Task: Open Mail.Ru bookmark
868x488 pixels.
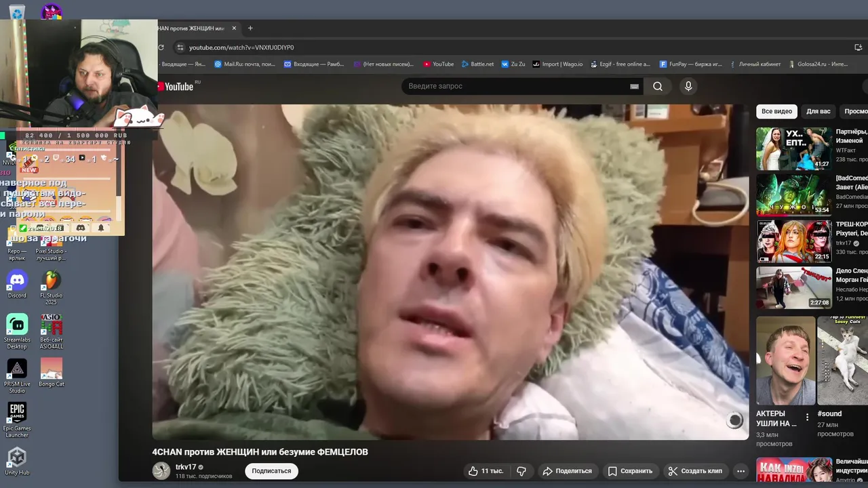Action: [245, 64]
